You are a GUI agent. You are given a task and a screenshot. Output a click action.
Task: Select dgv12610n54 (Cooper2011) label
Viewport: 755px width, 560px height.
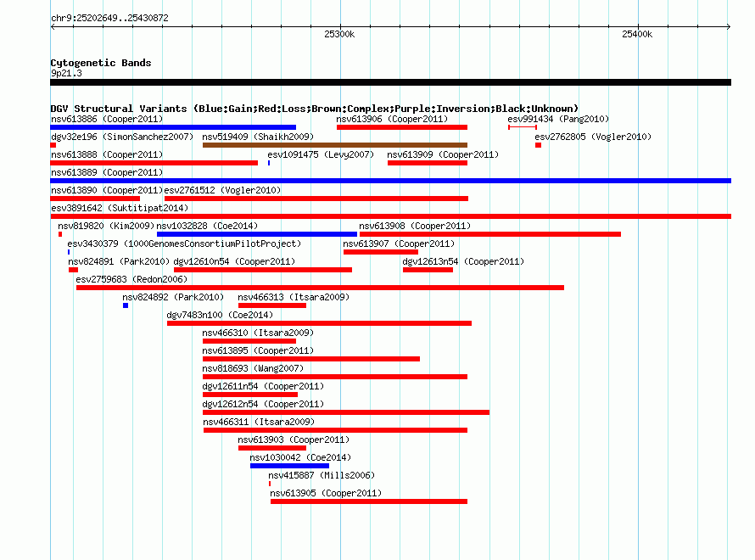tap(234, 261)
